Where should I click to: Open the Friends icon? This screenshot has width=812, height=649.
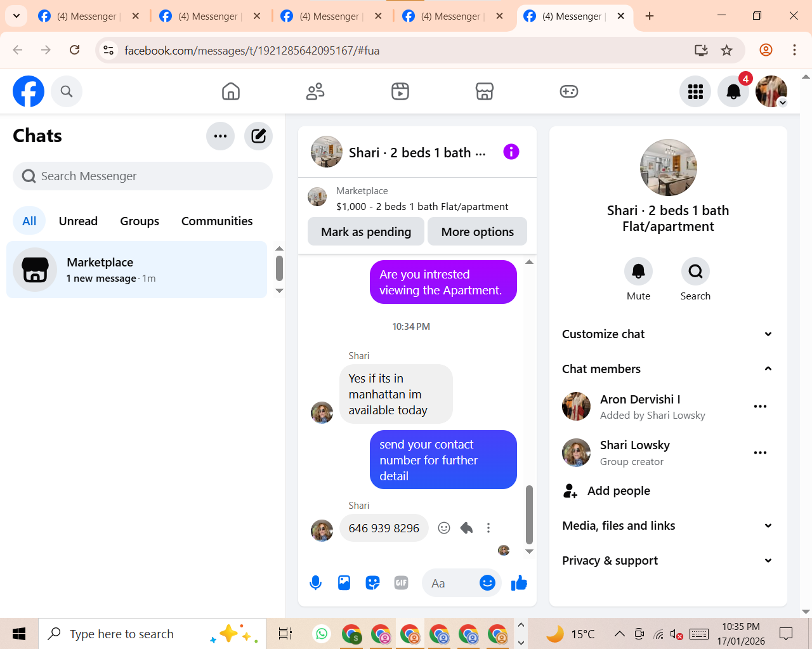[x=315, y=91]
